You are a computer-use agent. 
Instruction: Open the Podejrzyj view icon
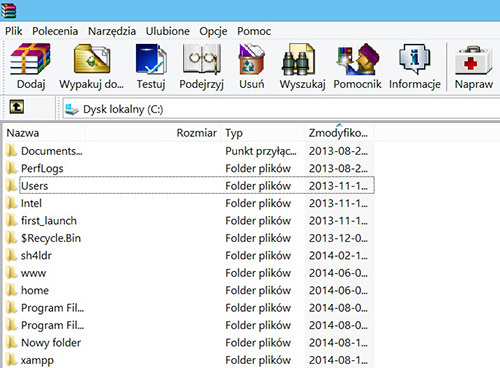tap(201, 59)
